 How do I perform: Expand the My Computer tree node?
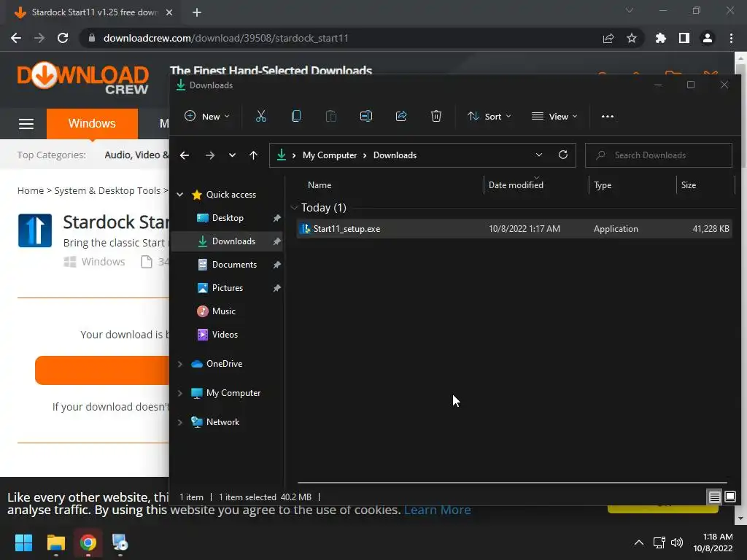(180, 393)
